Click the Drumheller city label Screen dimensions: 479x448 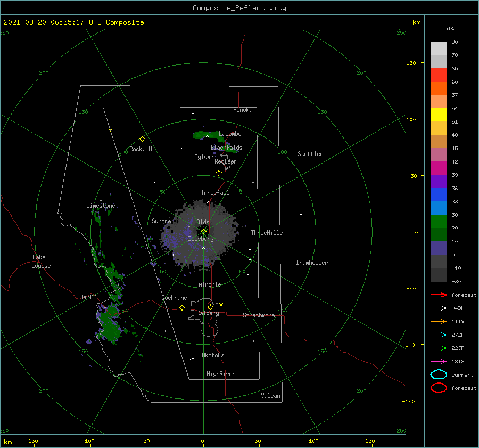pyautogui.click(x=312, y=263)
